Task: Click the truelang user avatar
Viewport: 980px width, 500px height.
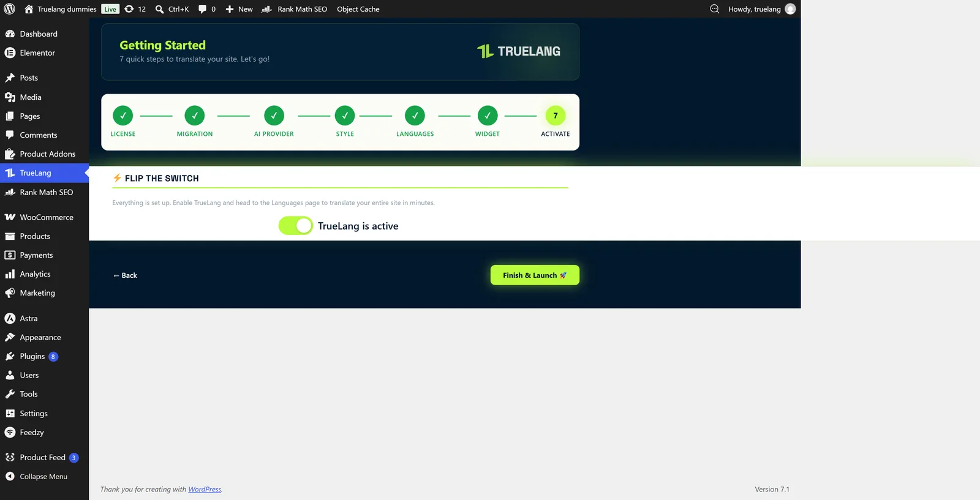Action: pos(791,9)
